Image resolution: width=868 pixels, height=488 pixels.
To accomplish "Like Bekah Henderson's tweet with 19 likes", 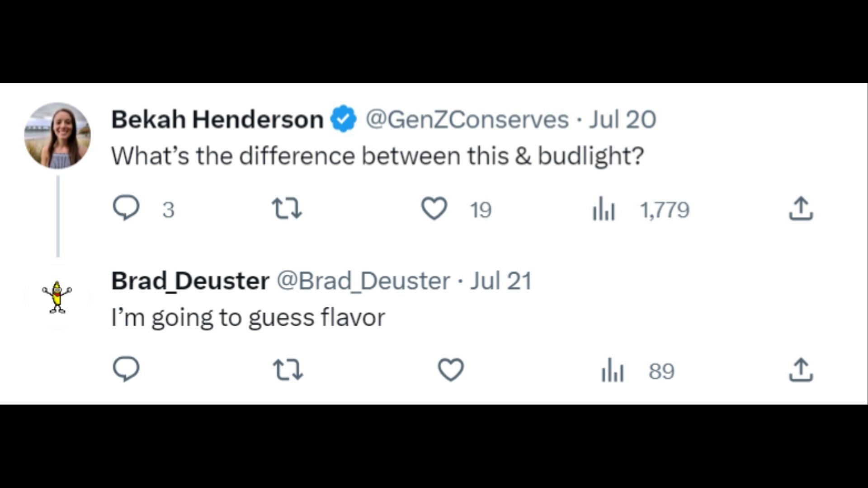I will (x=434, y=209).
